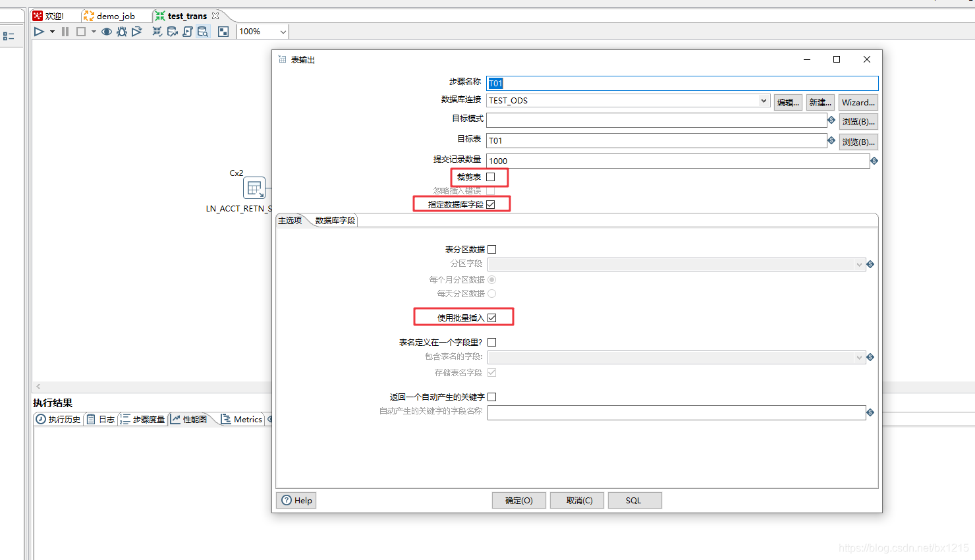The image size is (975, 560).
Task: Open the Metrics tab
Action: pyautogui.click(x=242, y=419)
